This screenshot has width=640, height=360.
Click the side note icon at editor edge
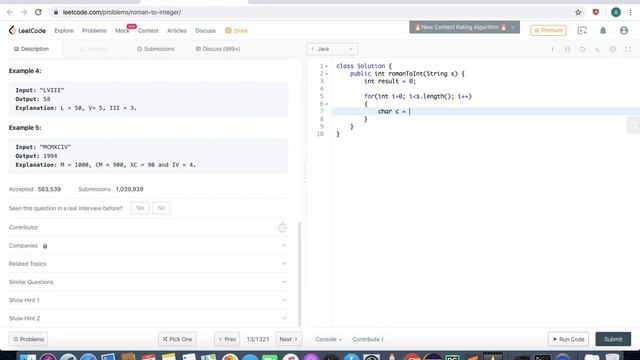click(633, 125)
